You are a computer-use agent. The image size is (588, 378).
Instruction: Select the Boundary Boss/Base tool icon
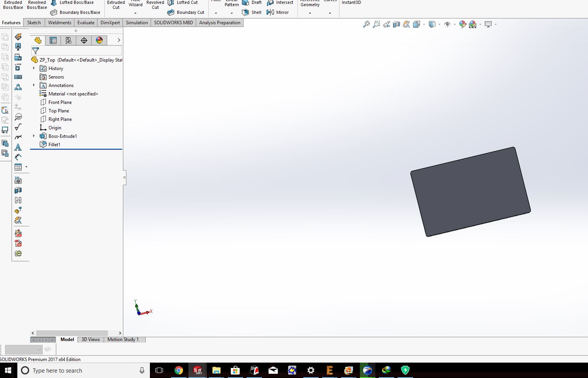tap(54, 12)
